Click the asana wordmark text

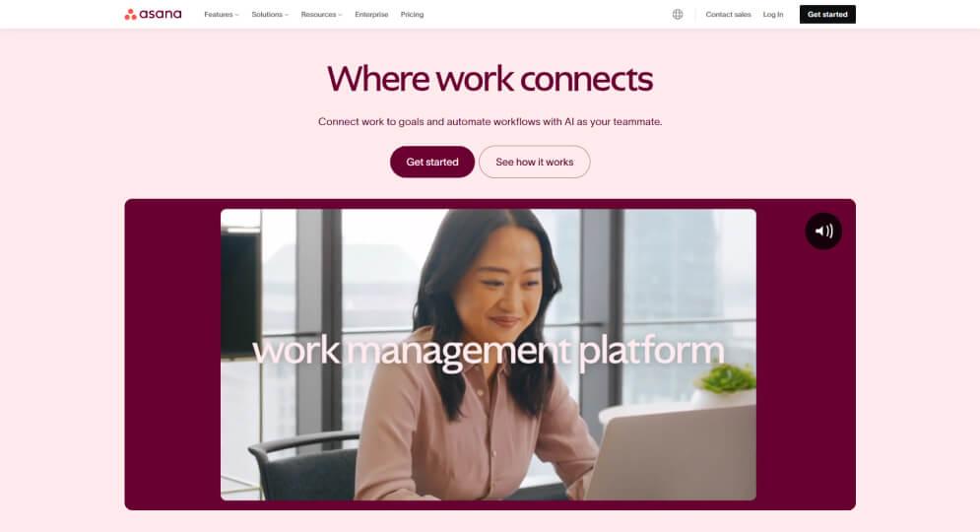point(161,15)
